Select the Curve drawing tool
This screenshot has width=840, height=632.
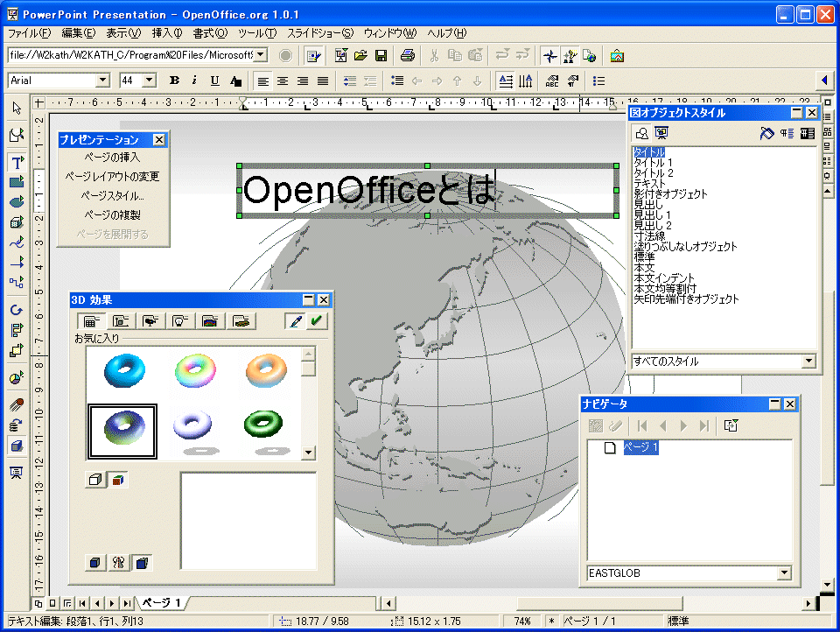tap(17, 242)
